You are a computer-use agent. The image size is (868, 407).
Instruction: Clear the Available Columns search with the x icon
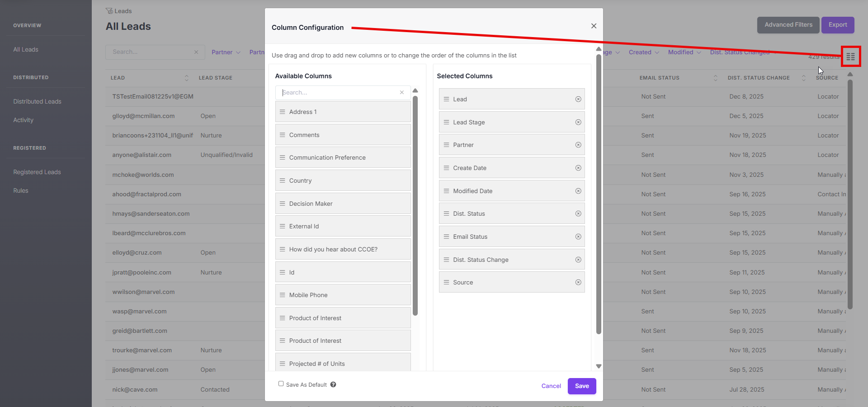(x=401, y=92)
